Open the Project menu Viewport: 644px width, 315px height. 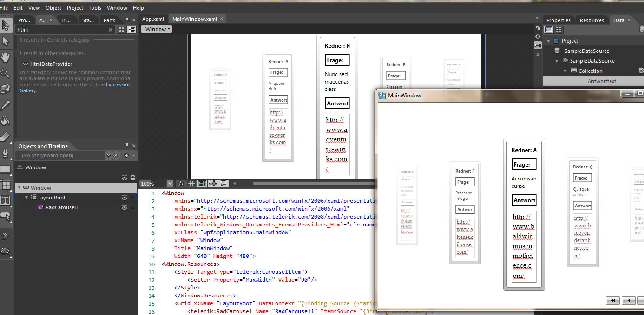75,8
